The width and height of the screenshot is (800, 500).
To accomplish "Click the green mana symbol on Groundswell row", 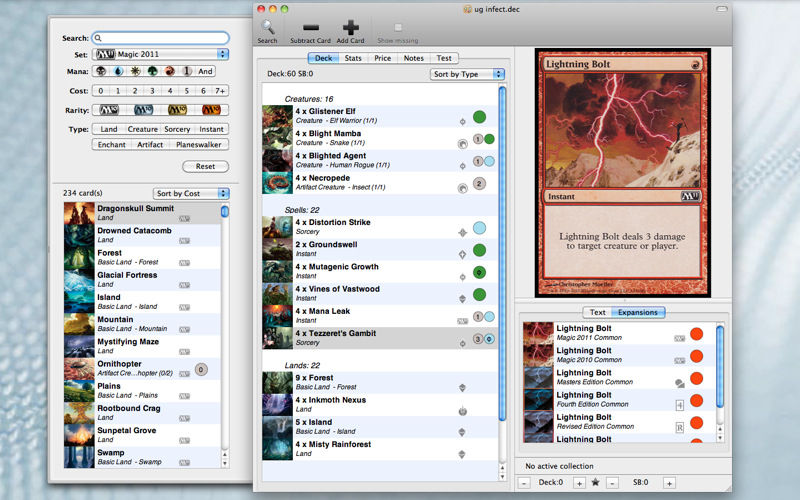I will (x=479, y=250).
